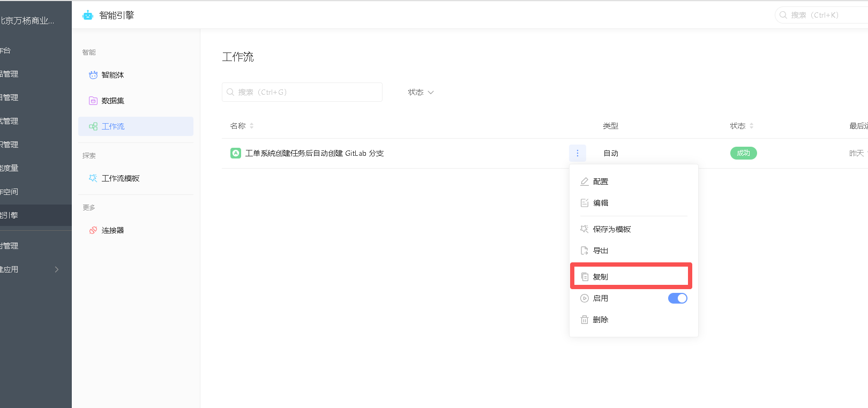Image resolution: width=868 pixels, height=408 pixels.
Task: Click the 保存为模板 sparkle icon
Action: tap(585, 229)
